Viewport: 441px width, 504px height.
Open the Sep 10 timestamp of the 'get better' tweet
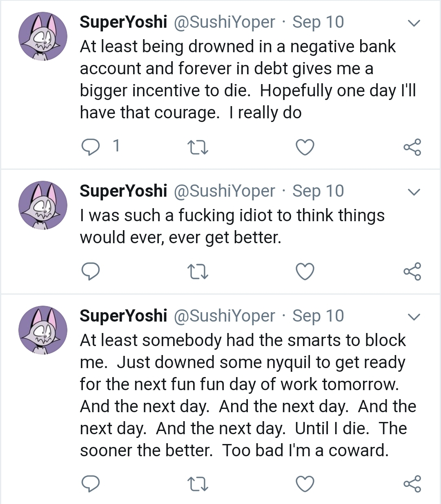point(318,191)
